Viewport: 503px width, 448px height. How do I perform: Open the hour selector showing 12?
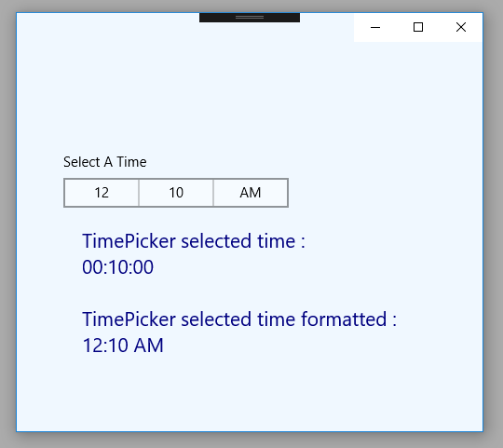point(102,193)
